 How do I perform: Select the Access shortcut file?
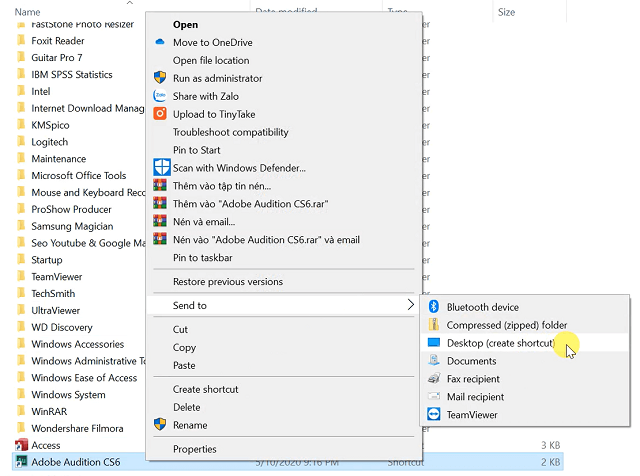pos(46,445)
